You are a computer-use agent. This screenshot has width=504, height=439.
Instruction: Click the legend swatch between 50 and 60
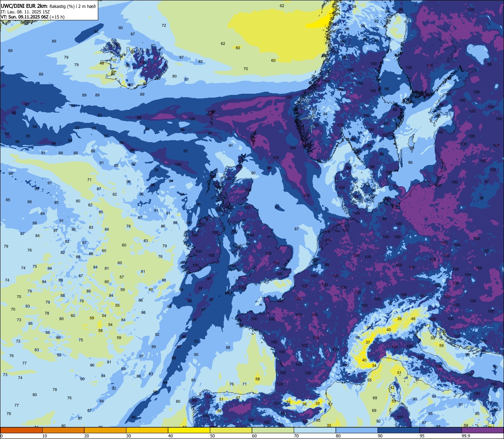pos(231,430)
